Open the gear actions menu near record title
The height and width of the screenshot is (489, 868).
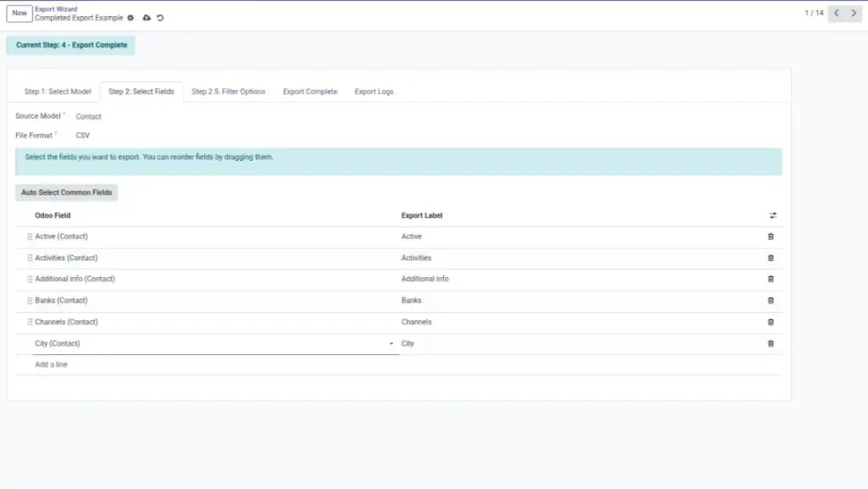click(x=131, y=18)
